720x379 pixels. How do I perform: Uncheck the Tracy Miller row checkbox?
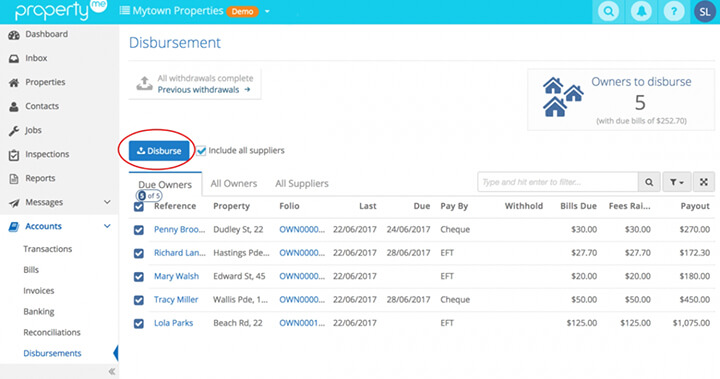[x=139, y=300]
